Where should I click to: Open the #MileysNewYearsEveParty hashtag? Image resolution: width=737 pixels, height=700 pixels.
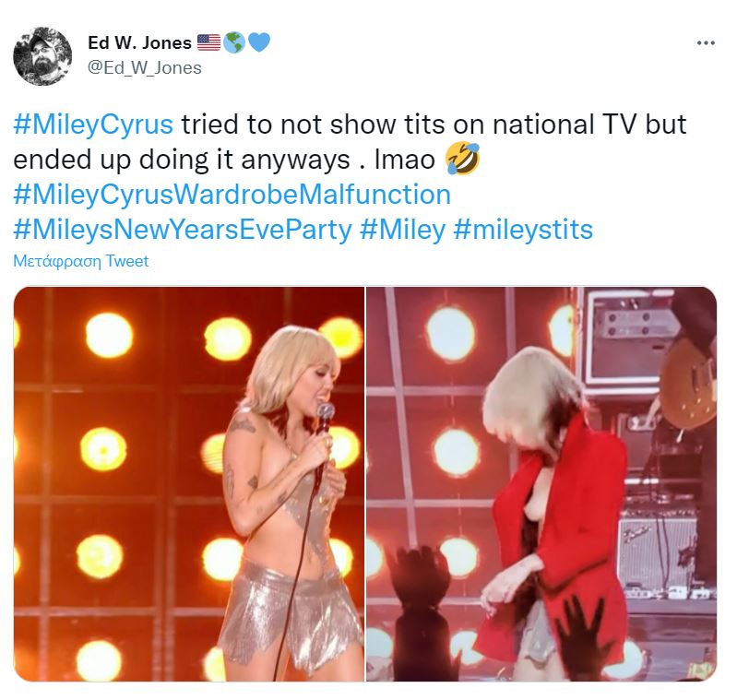point(183,230)
